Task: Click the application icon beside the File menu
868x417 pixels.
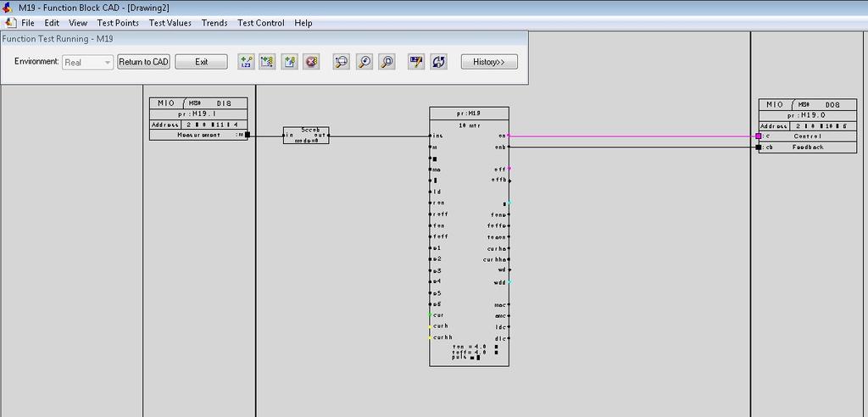Action: point(10,23)
